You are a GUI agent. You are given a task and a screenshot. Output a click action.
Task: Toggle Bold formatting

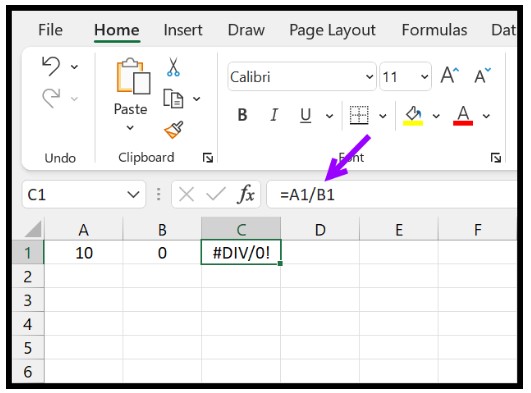[x=242, y=115]
